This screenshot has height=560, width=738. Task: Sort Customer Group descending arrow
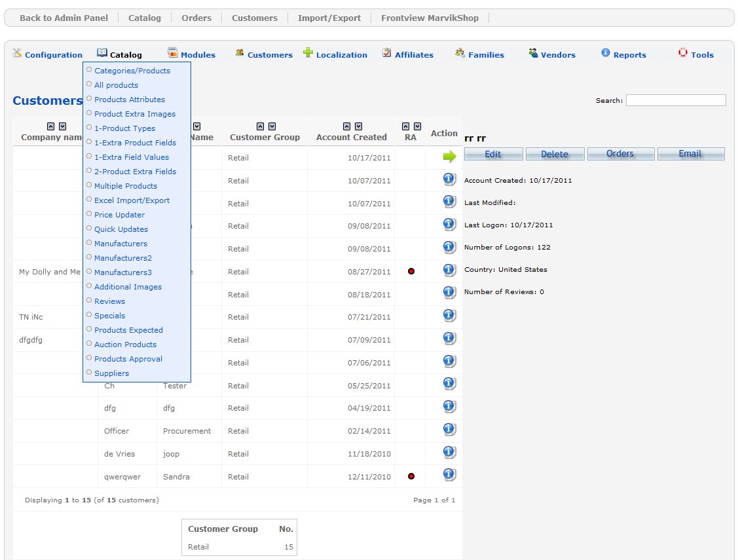pyautogui.click(x=272, y=126)
